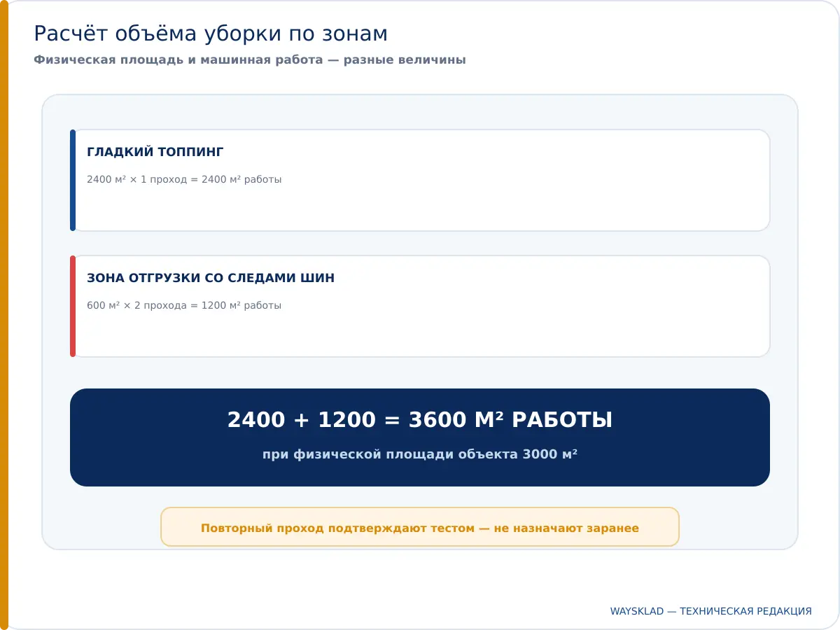The image size is (840, 630).
Task: Click 'при физической площади объекта 3000 м²'
Action: pos(420,454)
